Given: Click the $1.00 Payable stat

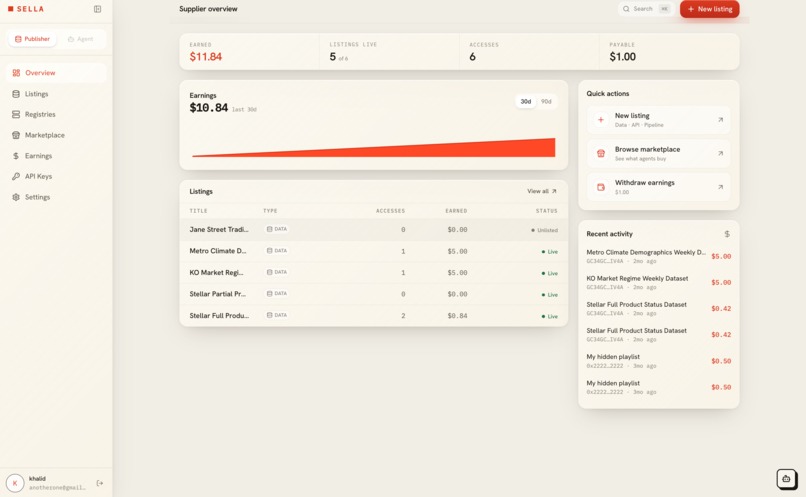Looking at the screenshot, I should 622,57.
